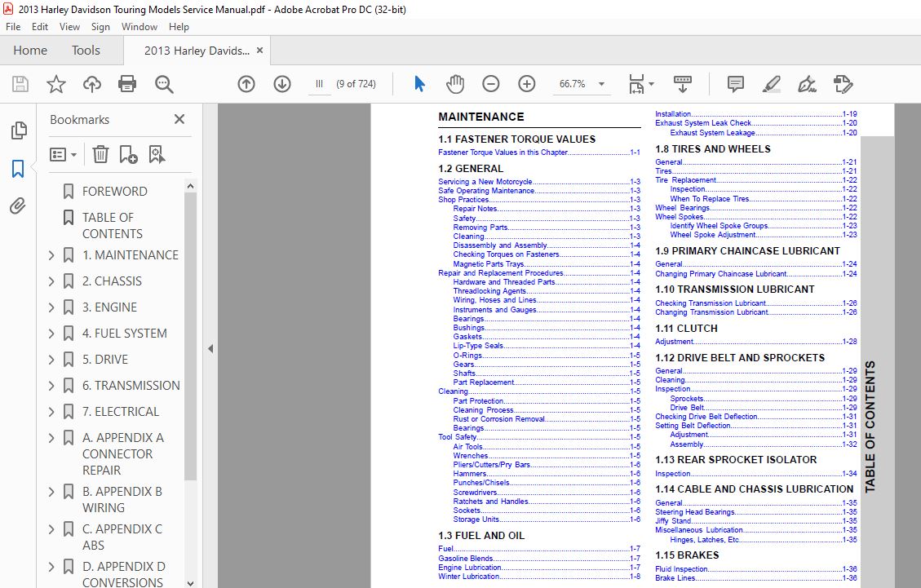Open the Sign document pen icon

pyautogui.click(x=807, y=84)
